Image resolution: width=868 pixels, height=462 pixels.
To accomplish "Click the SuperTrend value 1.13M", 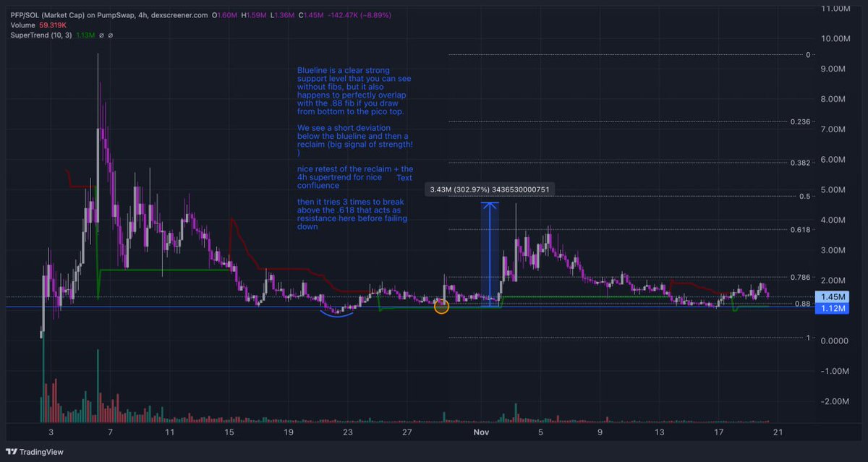I will (x=85, y=35).
